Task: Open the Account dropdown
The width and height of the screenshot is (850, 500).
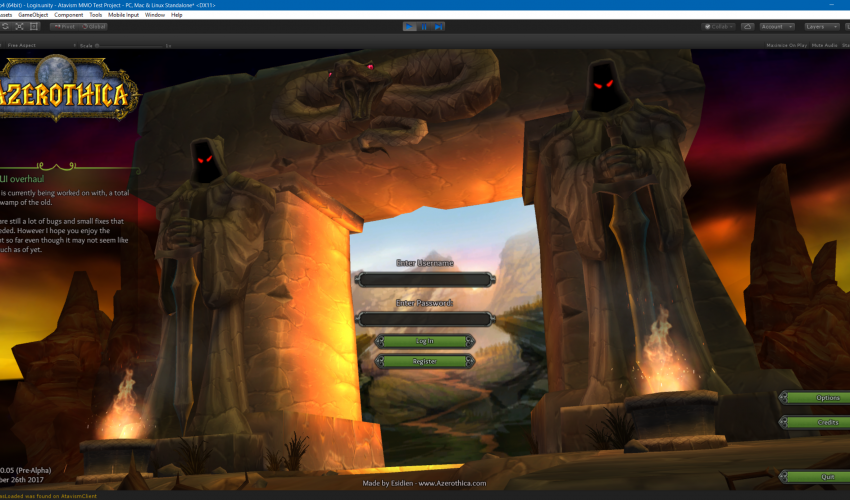Action: (x=777, y=27)
